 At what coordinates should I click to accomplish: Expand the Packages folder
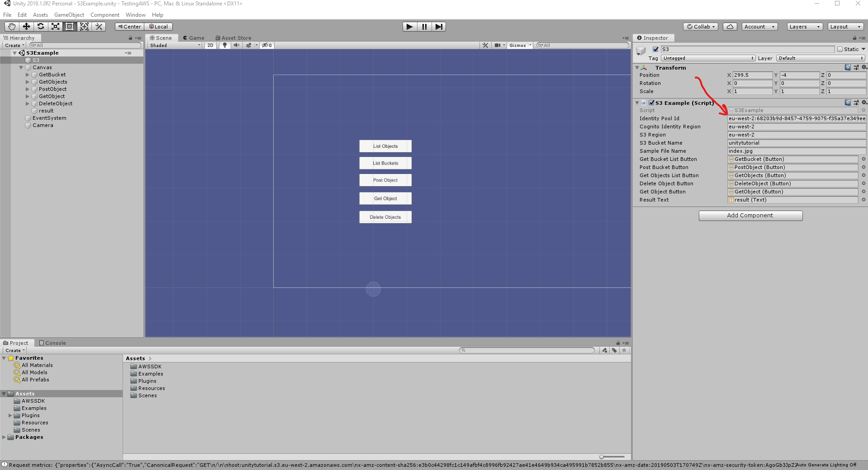coord(4,437)
